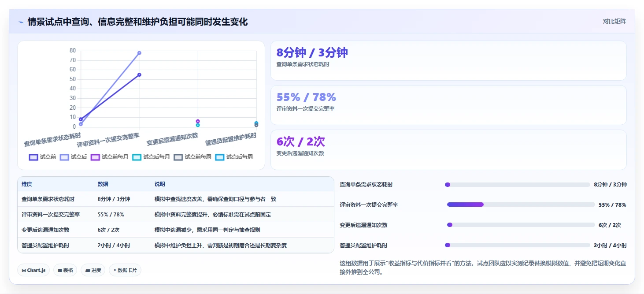Toggle the 试点后 legend item

74,157
